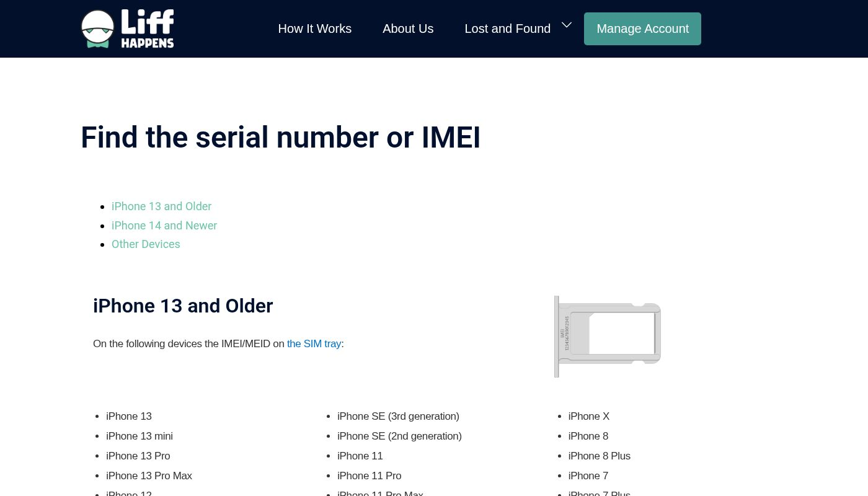Click iPhone SE (2nd generation) list entry
The width and height of the screenshot is (868, 496).
(x=399, y=436)
